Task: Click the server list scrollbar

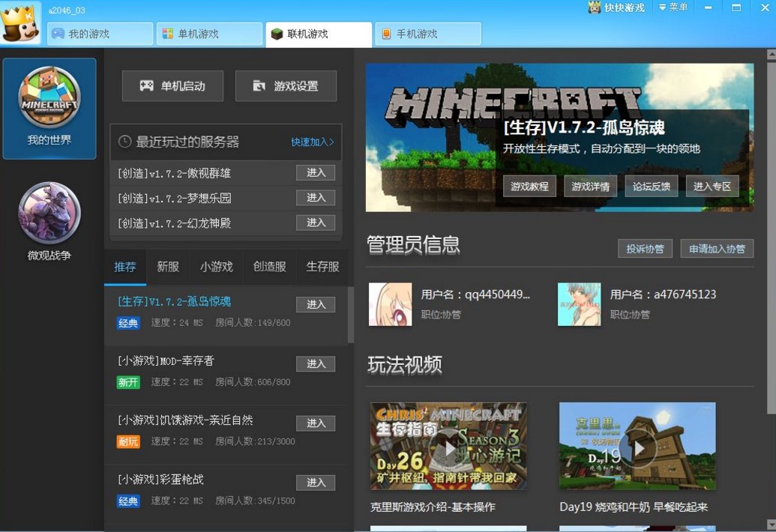Action: click(x=351, y=315)
